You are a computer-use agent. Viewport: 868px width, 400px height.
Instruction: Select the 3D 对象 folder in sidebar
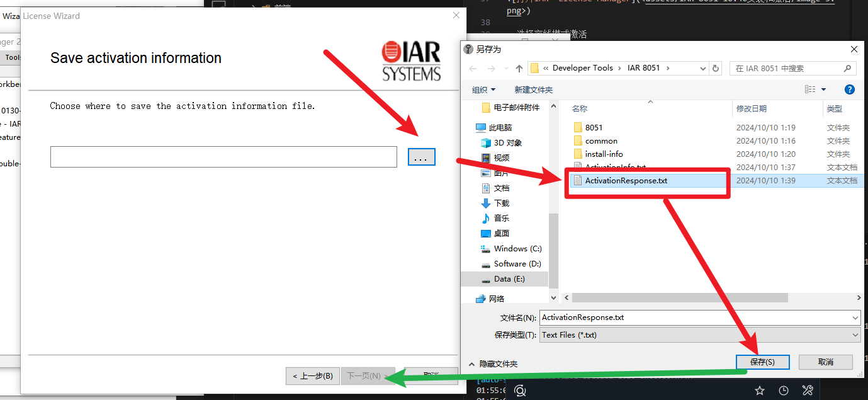click(x=507, y=143)
